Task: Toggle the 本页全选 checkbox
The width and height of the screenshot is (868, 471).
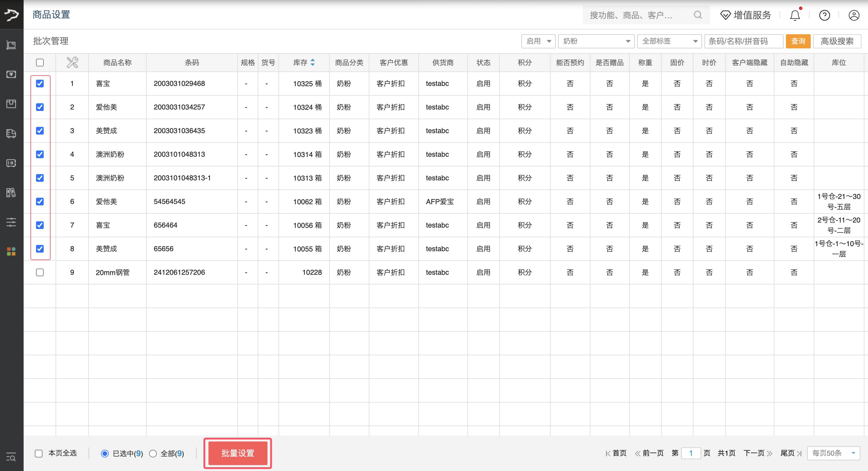Action: (39, 454)
